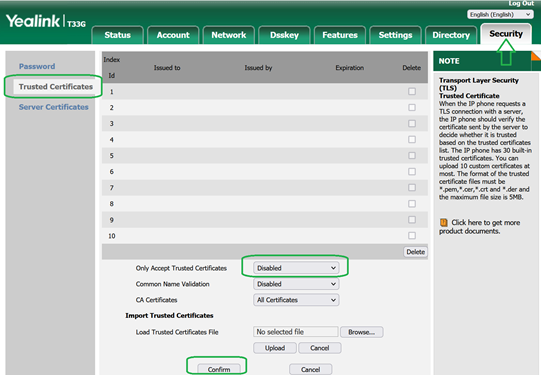
Task: Click the Common Name Validation label
Action: pos(173,284)
